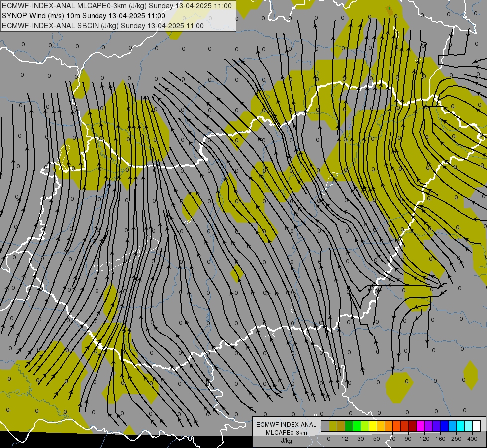This screenshot has height=448, width=487.
Task: Click the legend value label 160
Action: click(x=440, y=439)
